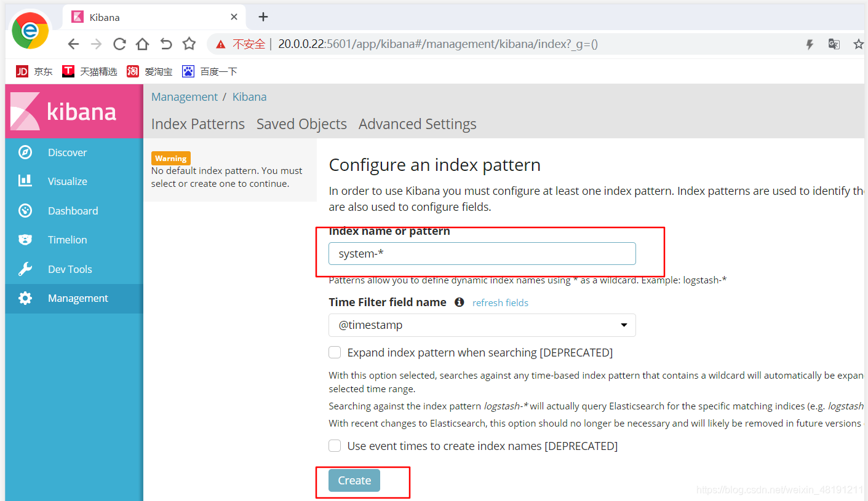The width and height of the screenshot is (868, 501).
Task: Open the Dashboard gauge icon
Action: pyautogui.click(x=25, y=211)
